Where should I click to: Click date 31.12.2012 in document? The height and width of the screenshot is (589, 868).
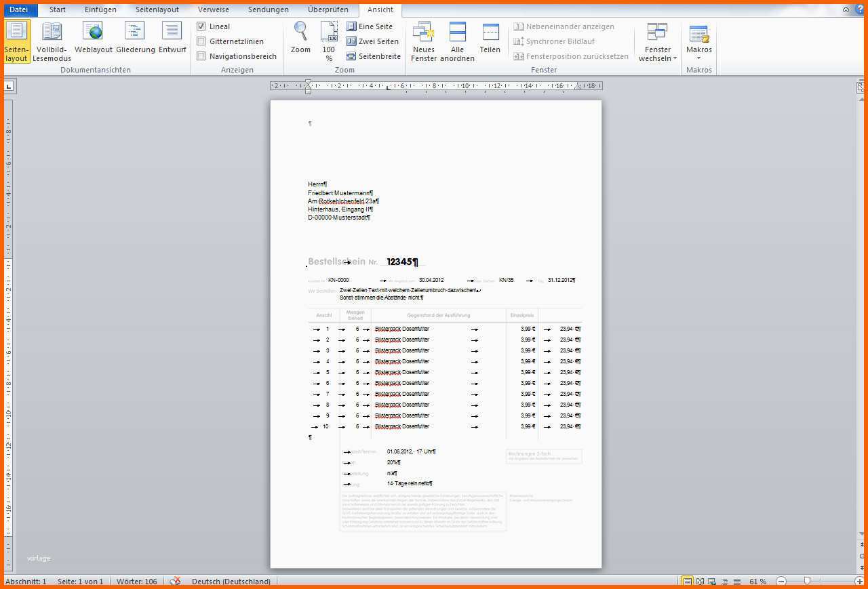click(x=561, y=280)
